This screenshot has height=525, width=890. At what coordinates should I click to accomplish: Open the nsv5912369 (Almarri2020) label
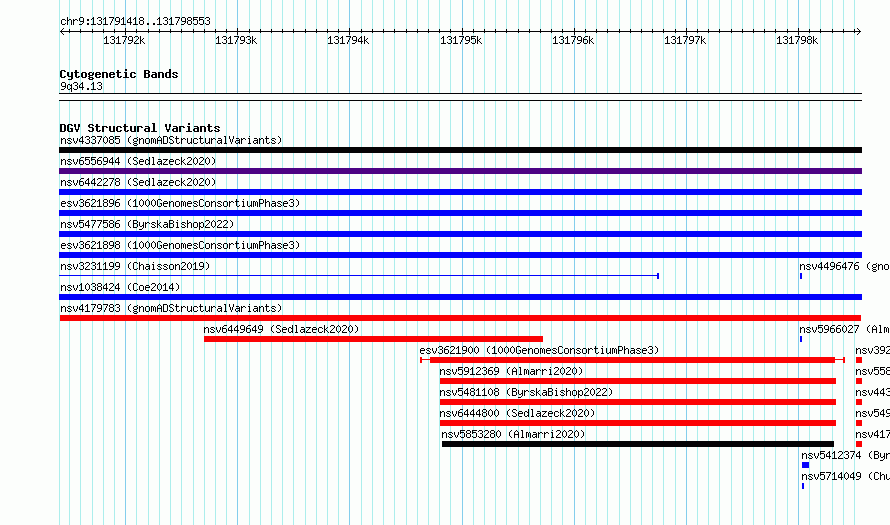pos(511,371)
